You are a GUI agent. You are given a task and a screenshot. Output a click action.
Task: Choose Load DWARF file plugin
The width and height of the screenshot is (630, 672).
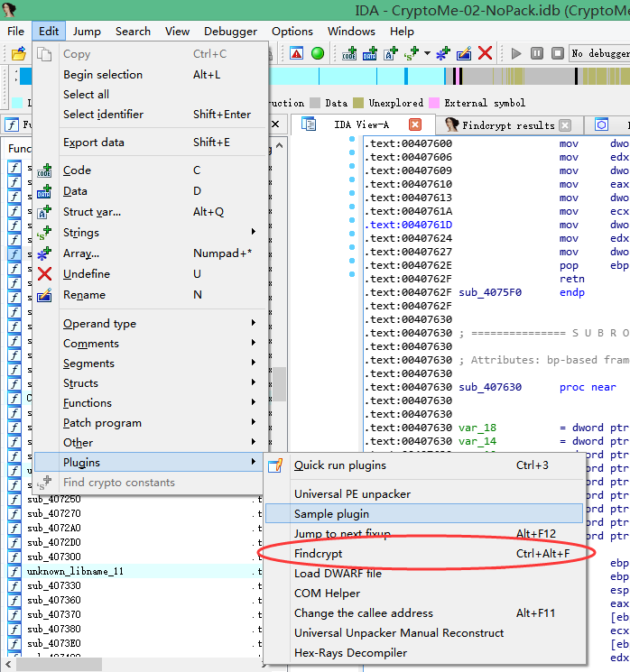[x=424, y=574]
